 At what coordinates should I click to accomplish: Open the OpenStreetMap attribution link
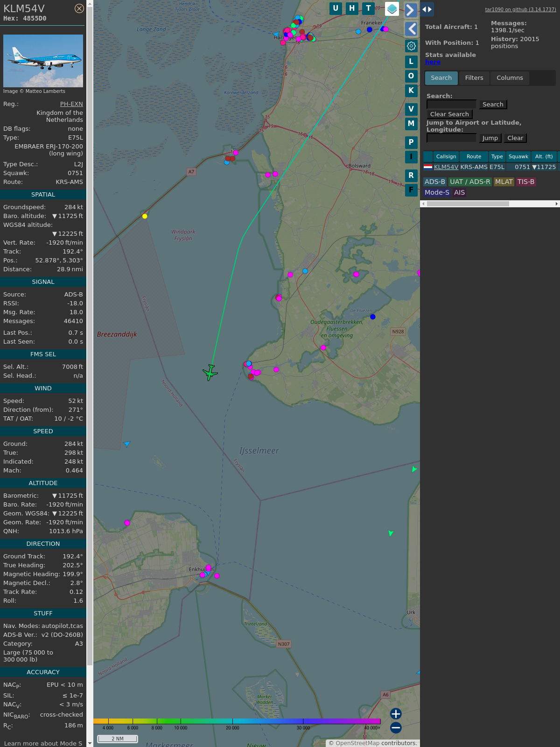357,743
